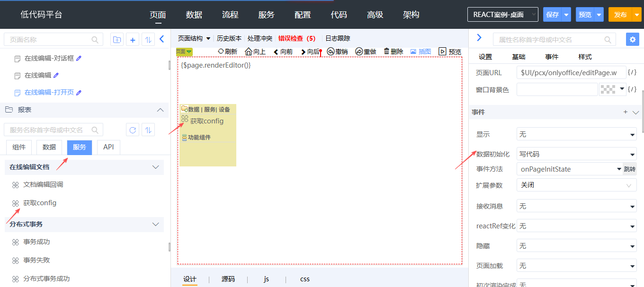This screenshot has width=644, height=287.
Task: Switch to the 源码 tab
Action: [x=228, y=279]
